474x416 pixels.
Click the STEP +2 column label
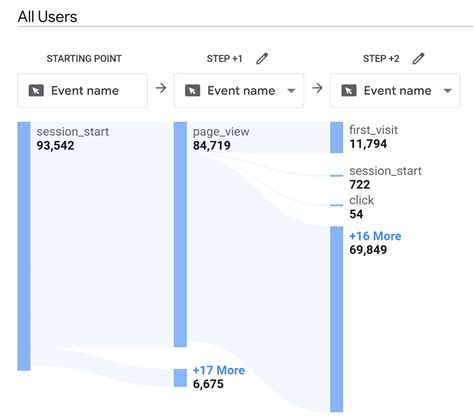(x=381, y=59)
